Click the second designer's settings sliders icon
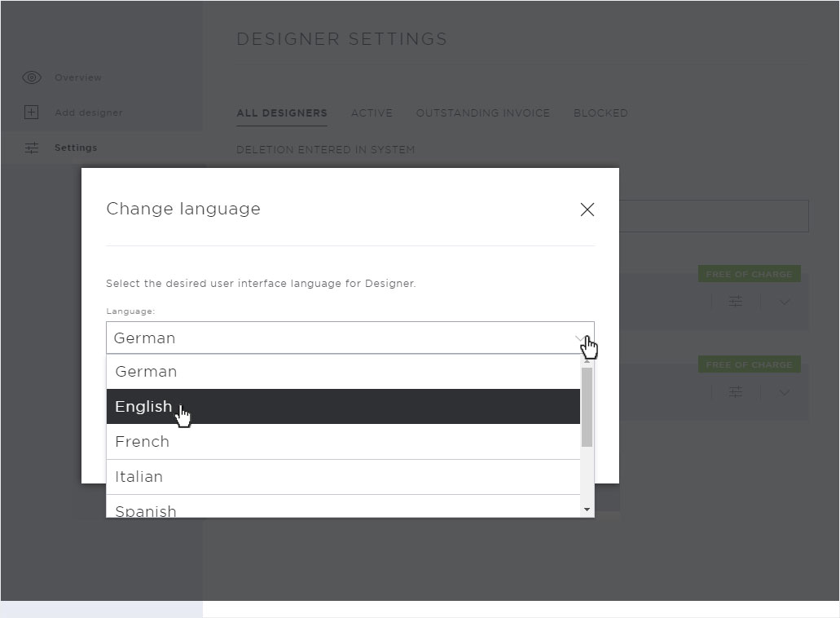The width and height of the screenshot is (840, 618). 736,392
